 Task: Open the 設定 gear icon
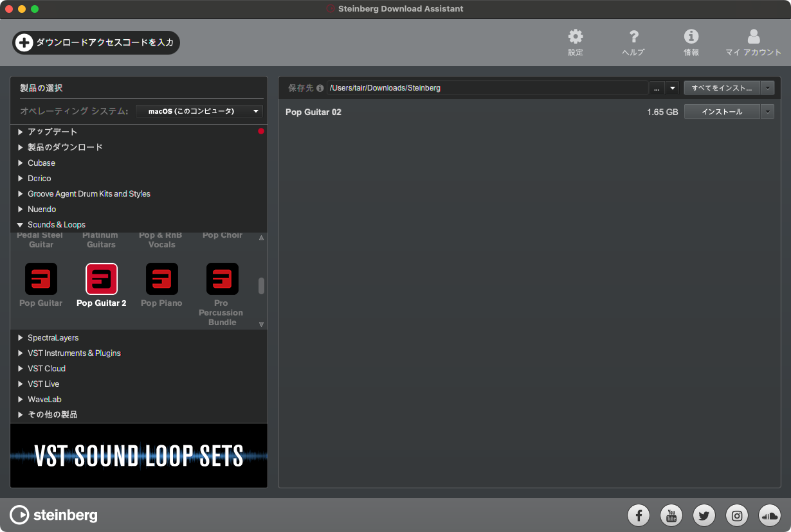click(576, 37)
